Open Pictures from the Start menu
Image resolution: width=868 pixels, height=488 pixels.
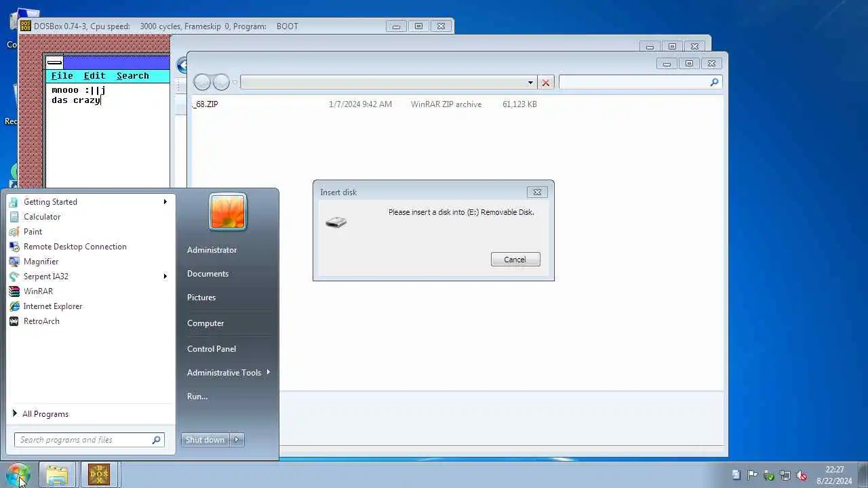click(201, 297)
